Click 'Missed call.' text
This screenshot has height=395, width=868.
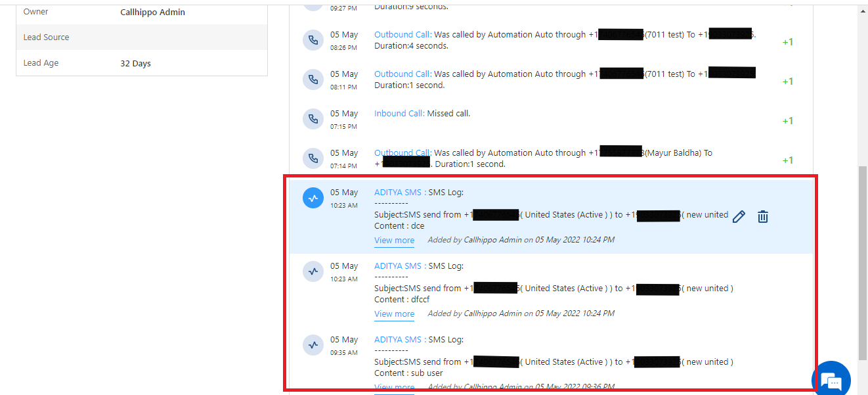[448, 114]
